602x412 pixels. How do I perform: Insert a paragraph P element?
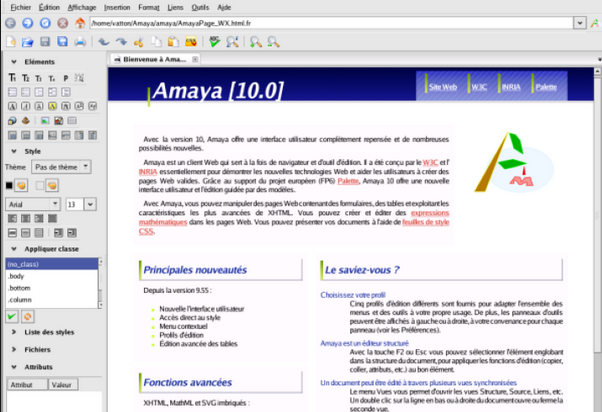coord(66,78)
